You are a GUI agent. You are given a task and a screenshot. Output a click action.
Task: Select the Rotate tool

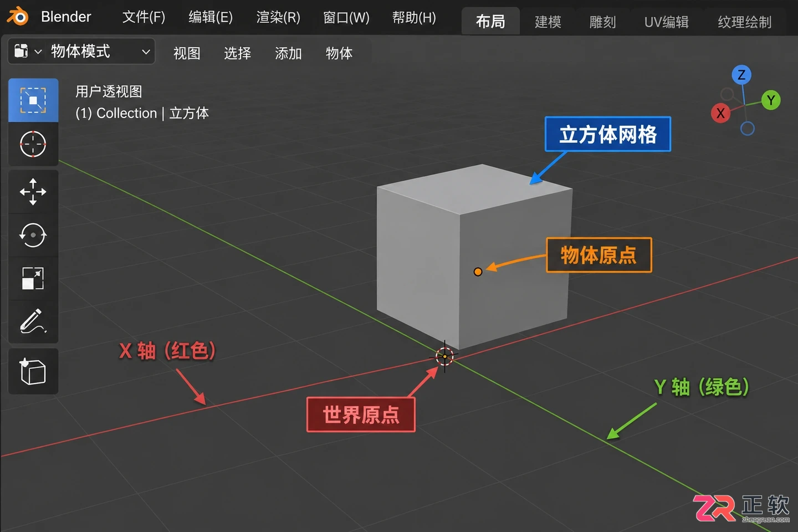click(33, 235)
